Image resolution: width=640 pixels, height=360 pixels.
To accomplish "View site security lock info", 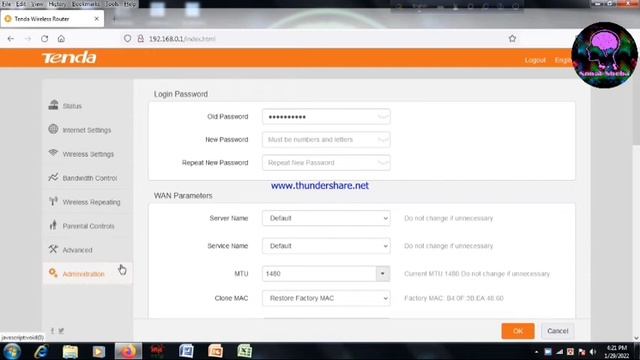I will 140,39.
